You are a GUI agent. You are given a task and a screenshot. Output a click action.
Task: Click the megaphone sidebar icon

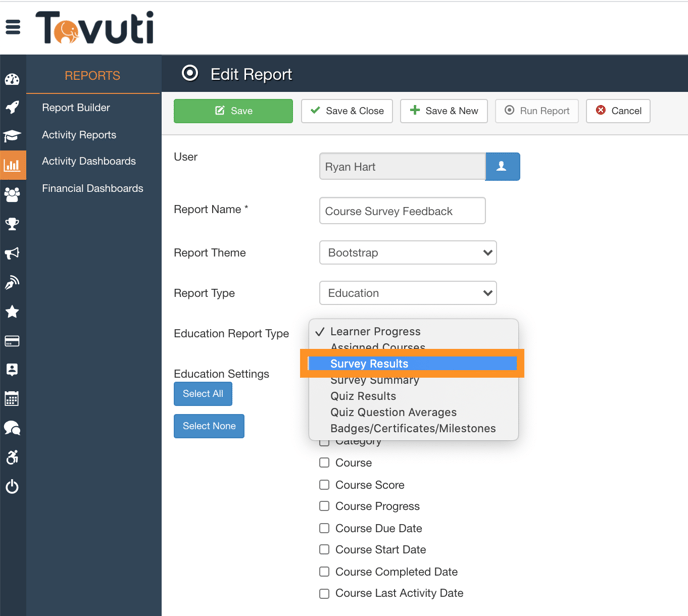(12, 253)
